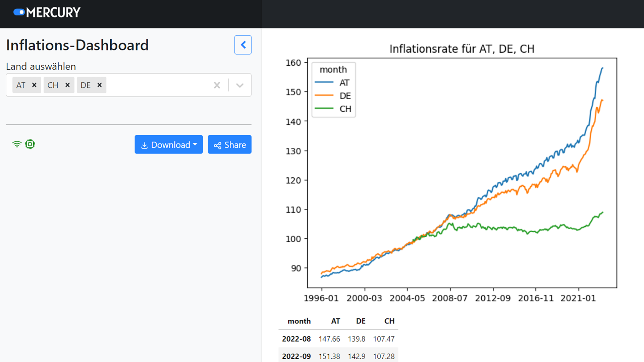Click the DE orange legend line swatch

point(324,96)
